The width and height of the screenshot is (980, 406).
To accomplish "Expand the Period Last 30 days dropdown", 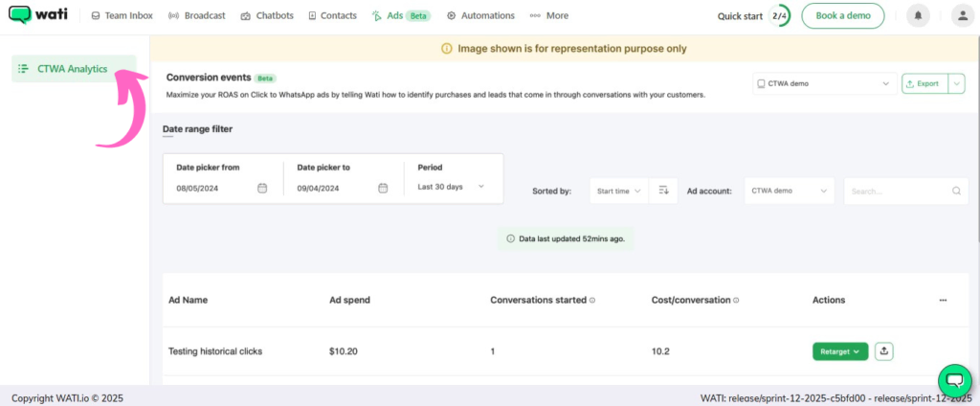I will (451, 187).
